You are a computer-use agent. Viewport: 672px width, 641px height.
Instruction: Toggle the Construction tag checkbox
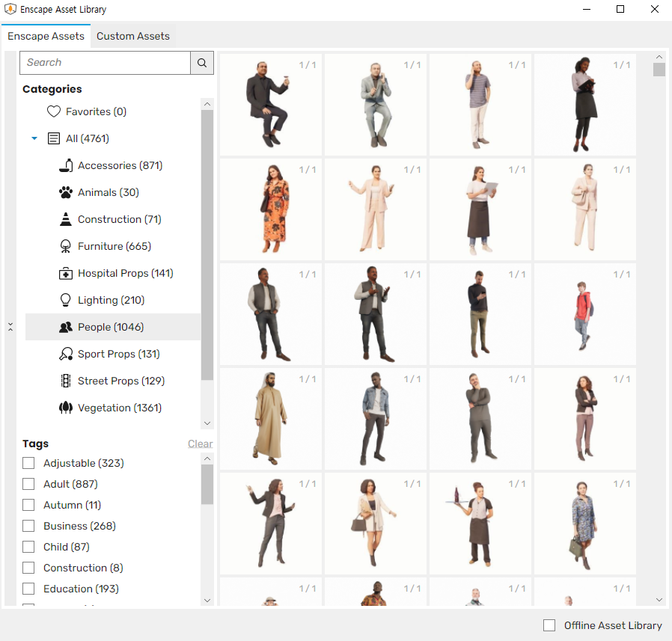[28, 568]
